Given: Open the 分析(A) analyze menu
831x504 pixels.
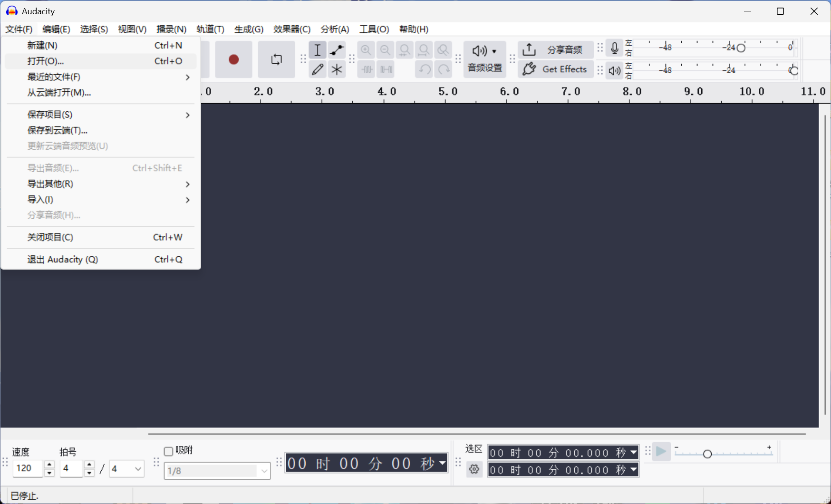Looking at the screenshot, I should click(x=335, y=29).
